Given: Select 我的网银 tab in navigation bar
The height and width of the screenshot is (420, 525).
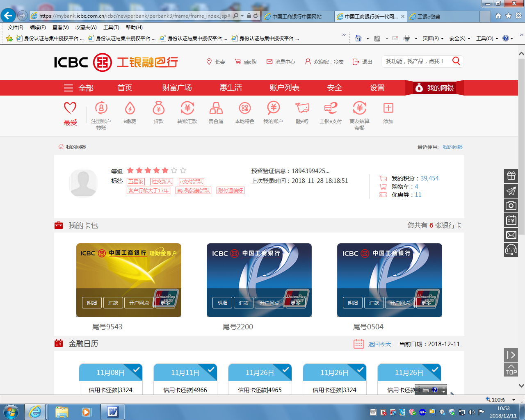Looking at the screenshot, I should (434, 88).
